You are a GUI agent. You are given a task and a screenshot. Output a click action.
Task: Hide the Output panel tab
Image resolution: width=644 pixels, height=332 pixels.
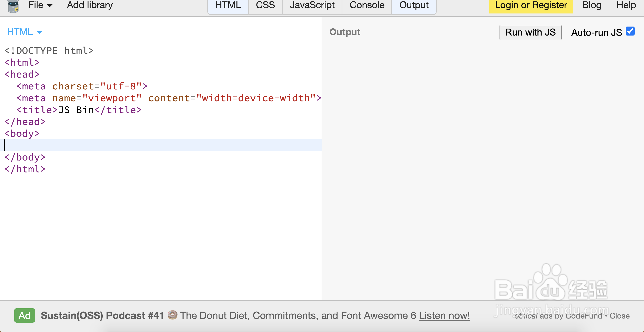click(414, 6)
